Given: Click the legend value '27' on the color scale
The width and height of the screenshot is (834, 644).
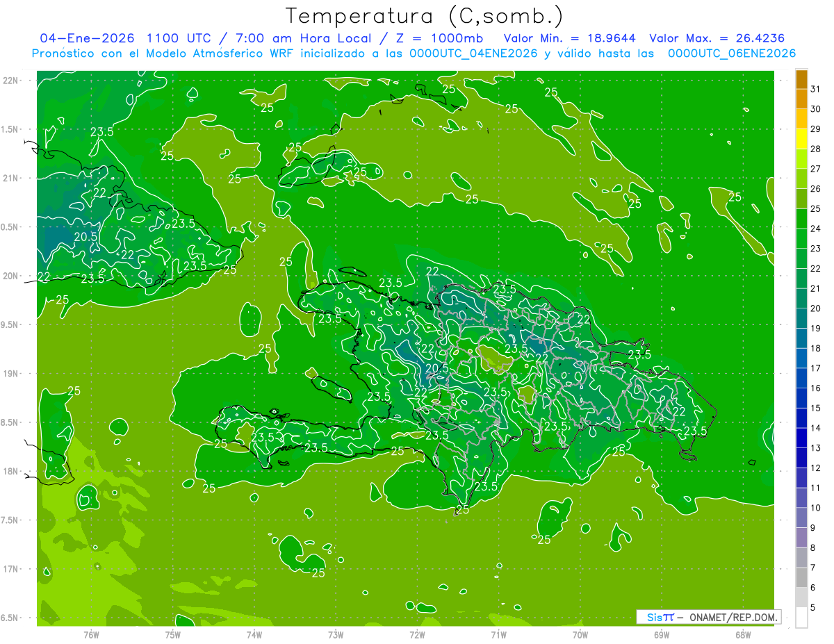Looking at the screenshot, I should tap(815, 169).
